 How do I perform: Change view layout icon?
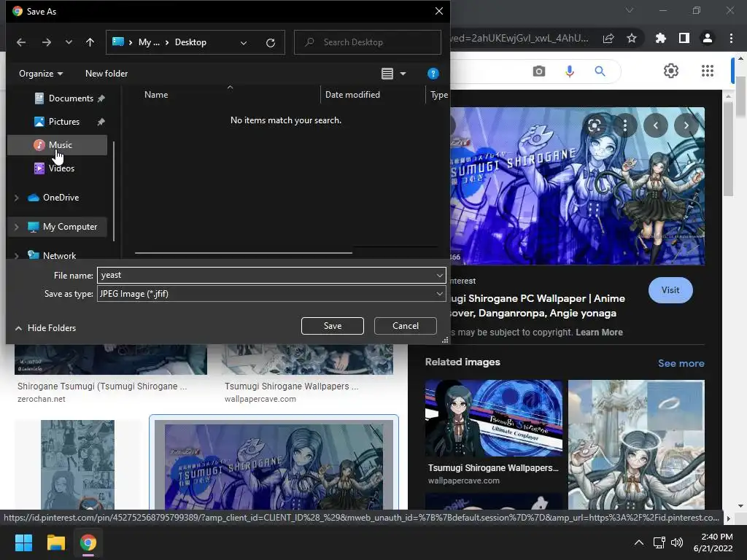click(x=387, y=74)
